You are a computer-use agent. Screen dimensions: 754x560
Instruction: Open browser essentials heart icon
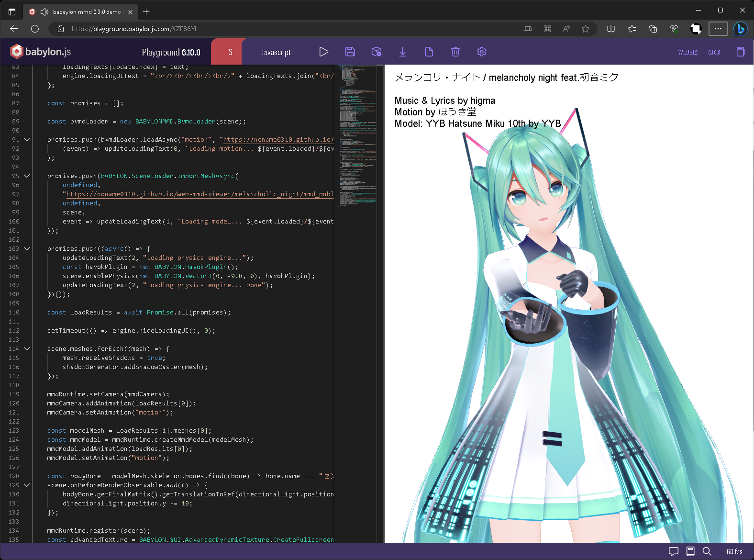click(674, 29)
